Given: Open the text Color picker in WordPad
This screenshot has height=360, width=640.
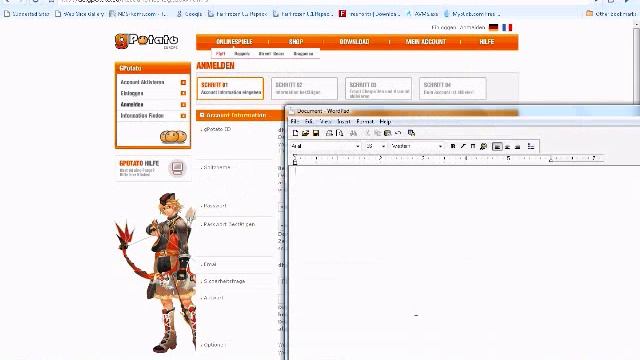Looking at the screenshot, I should [483, 146].
